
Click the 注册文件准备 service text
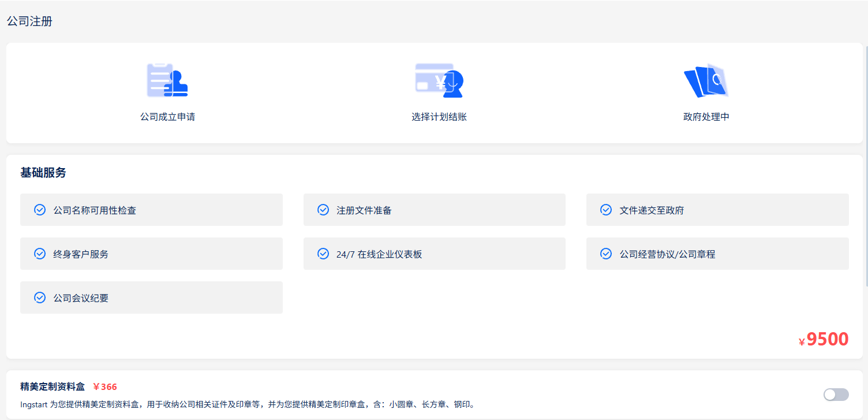[364, 210]
